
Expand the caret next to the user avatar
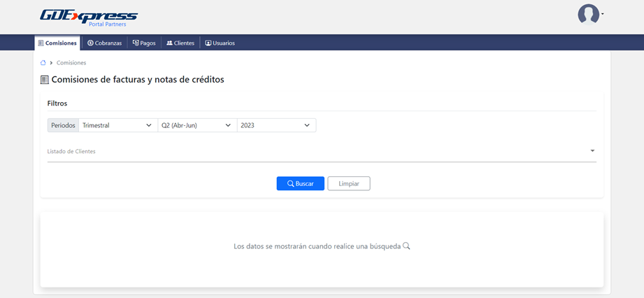point(603,14)
